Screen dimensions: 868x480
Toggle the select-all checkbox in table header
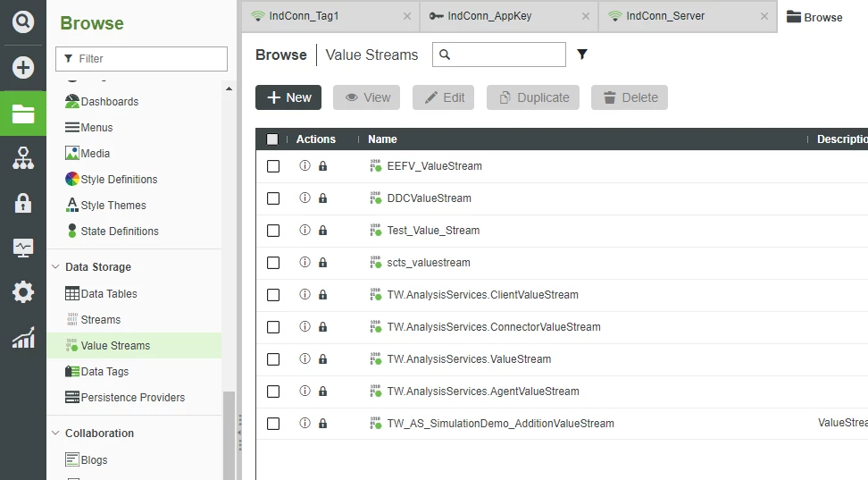[272, 139]
